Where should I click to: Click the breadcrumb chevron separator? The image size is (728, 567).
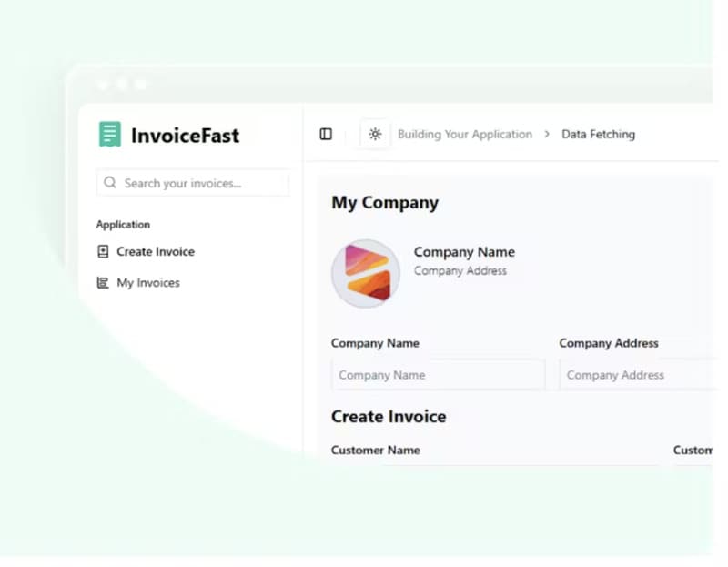[x=547, y=134]
